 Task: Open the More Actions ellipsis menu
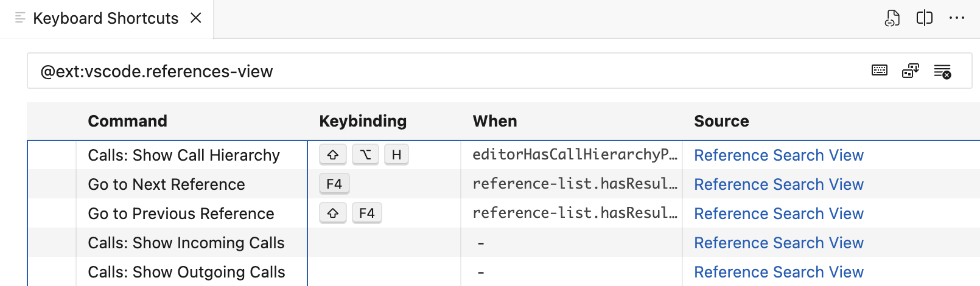956,18
